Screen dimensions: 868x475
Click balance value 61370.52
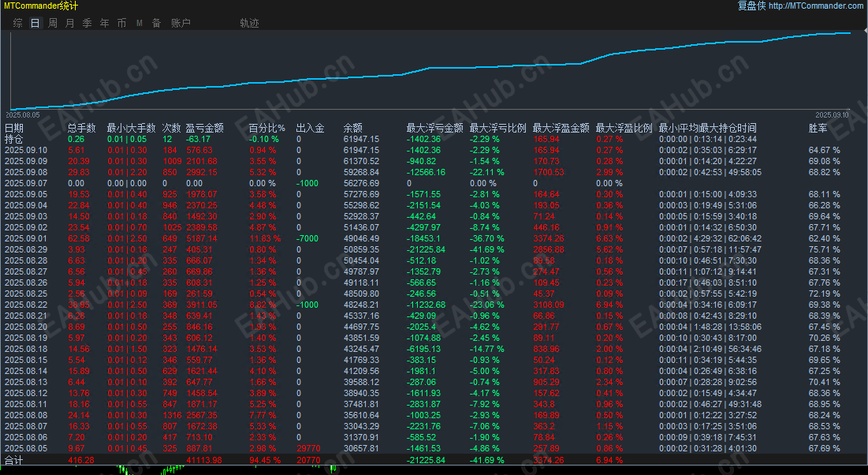pos(362,161)
